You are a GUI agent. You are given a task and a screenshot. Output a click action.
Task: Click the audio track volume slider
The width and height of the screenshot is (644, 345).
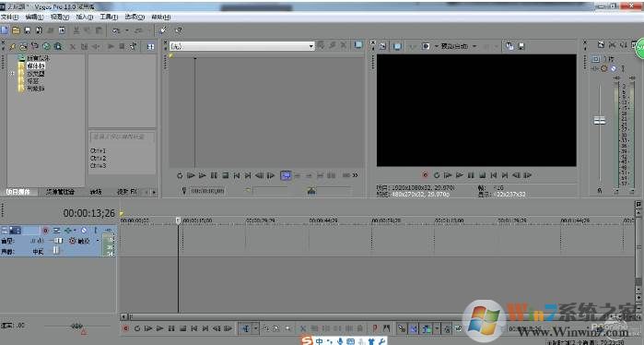(x=58, y=241)
